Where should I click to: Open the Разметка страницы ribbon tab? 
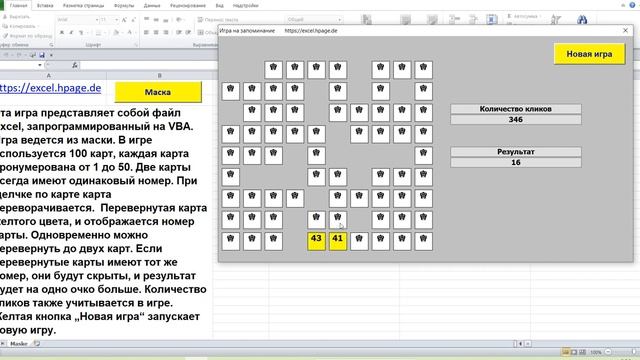pyautogui.click(x=83, y=6)
